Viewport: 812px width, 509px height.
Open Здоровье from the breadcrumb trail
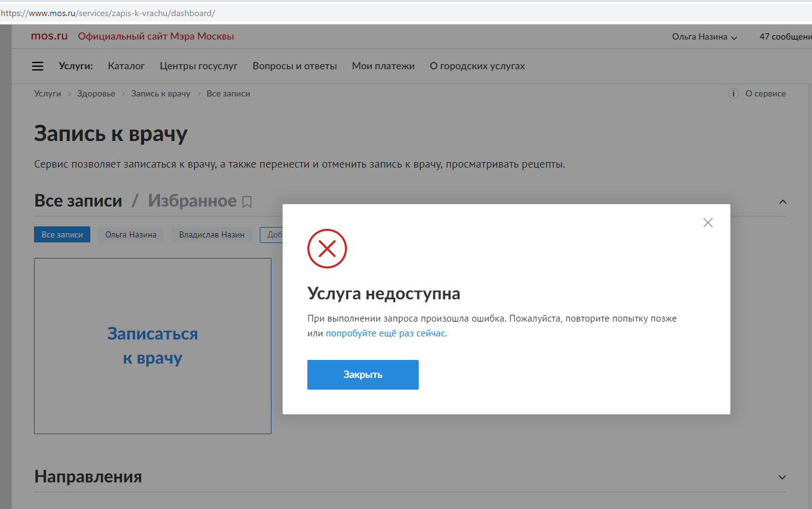[x=96, y=93]
